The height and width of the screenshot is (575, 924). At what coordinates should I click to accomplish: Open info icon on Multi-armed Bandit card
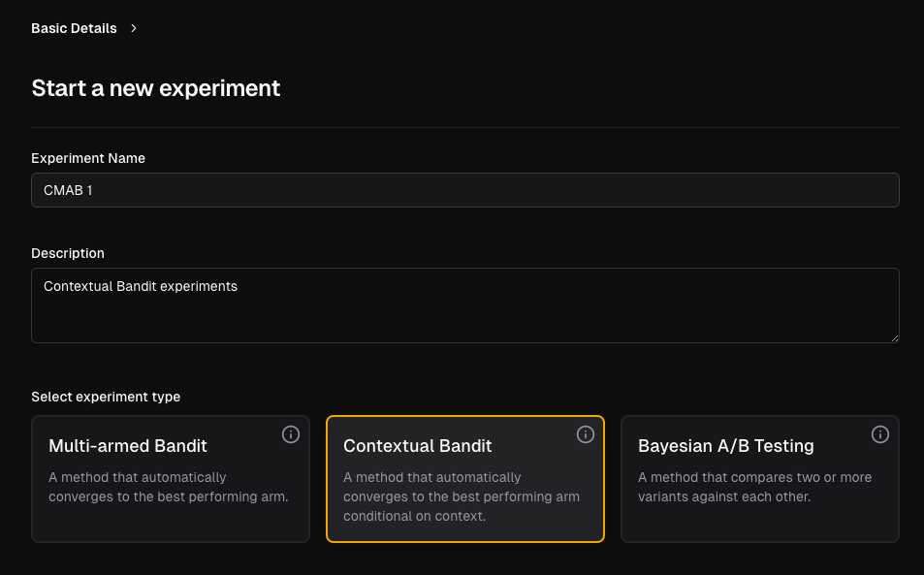pos(291,434)
